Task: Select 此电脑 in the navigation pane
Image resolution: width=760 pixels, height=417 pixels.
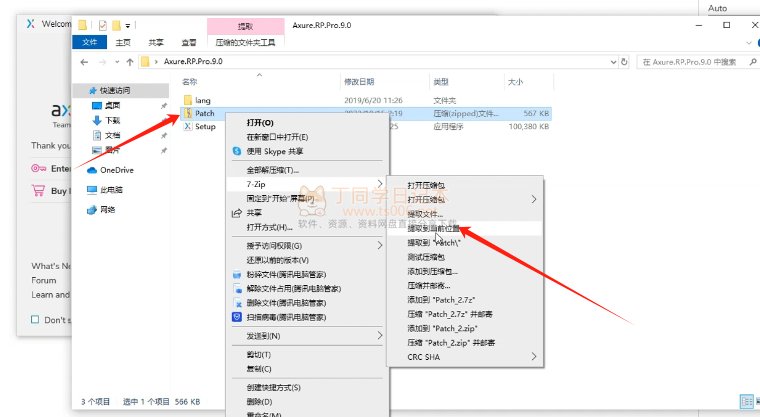Action: [111, 190]
